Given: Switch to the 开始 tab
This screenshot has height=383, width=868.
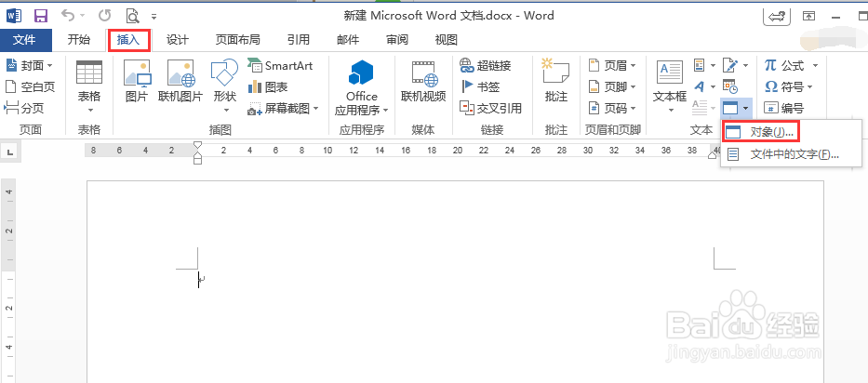Looking at the screenshot, I should click(78, 40).
